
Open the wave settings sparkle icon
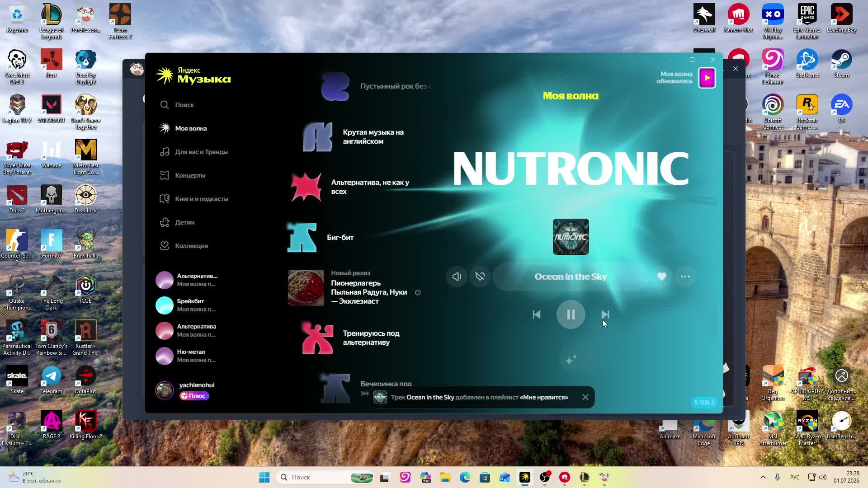click(x=571, y=360)
